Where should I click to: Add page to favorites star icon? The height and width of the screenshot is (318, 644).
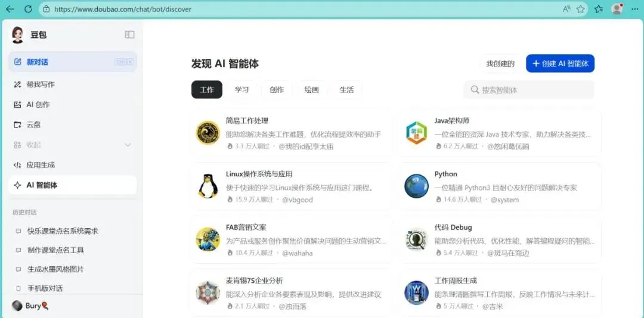[x=580, y=8]
